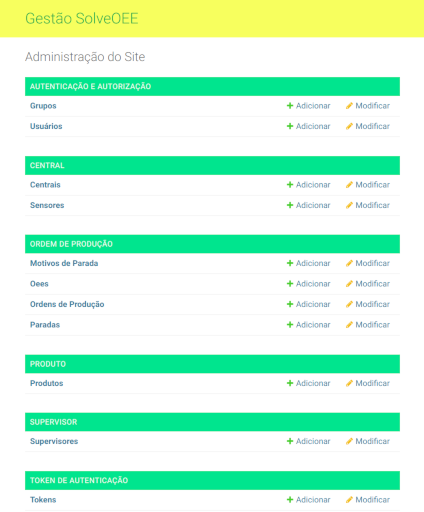
Task: Open the Tokens model list
Action: [x=43, y=500]
